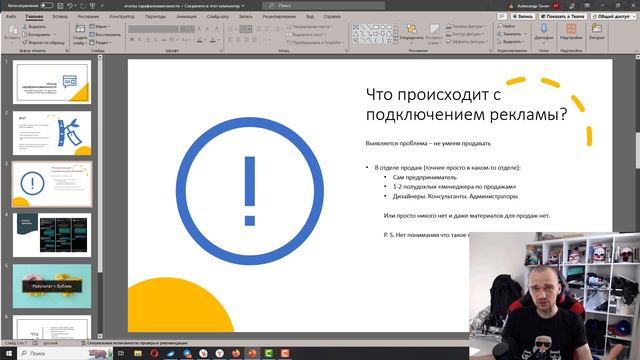Expand the shapes gallery more arrow
This screenshot has width=640, height=360.
tap(395, 41)
